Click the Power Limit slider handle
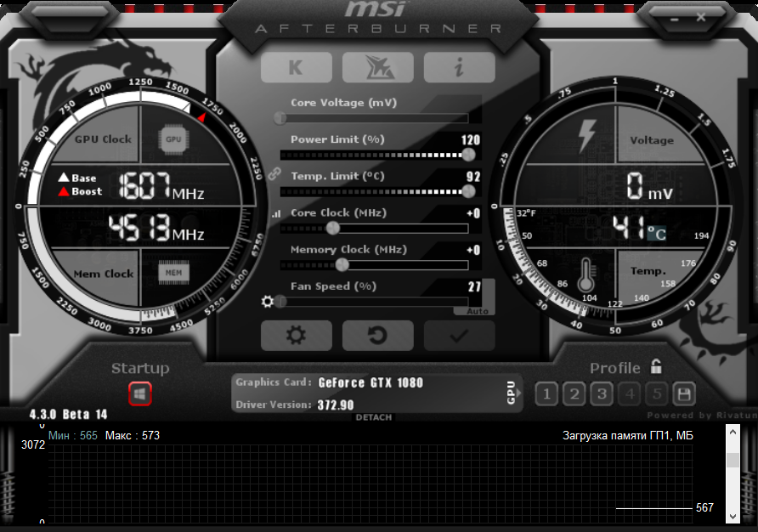This screenshot has height=532, width=758. [x=467, y=155]
